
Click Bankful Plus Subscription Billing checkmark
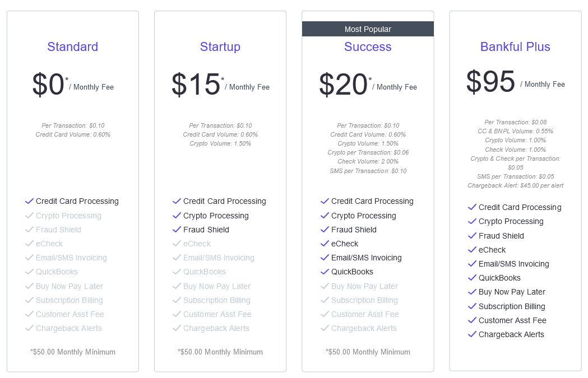(472, 306)
